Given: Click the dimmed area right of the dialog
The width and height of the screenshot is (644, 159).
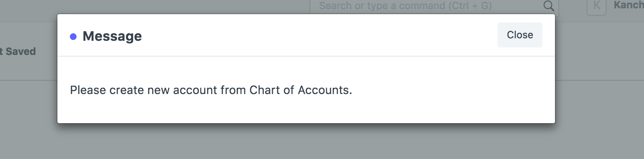Looking at the screenshot, I should click(599, 83).
